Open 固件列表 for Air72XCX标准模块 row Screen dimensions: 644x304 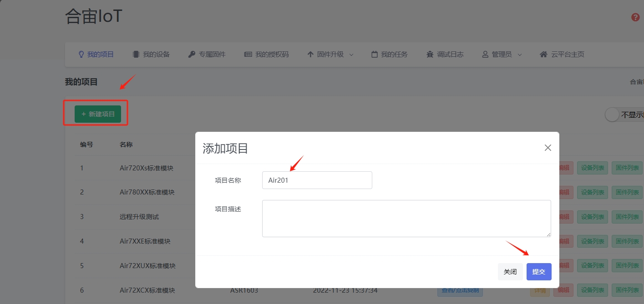(628, 290)
